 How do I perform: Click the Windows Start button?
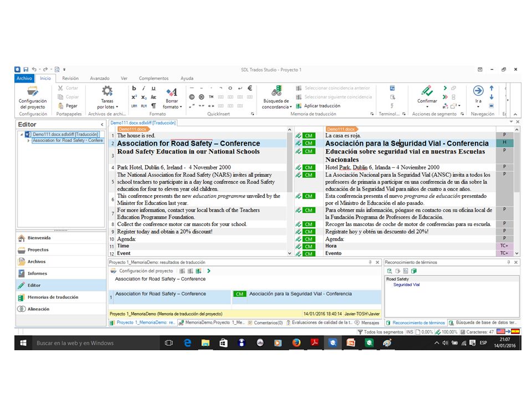click(x=23, y=343)
